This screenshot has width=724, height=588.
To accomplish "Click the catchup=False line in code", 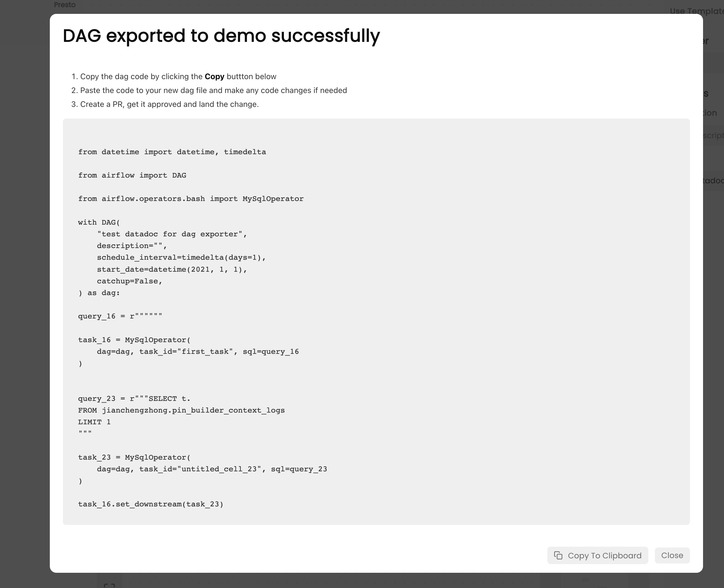I will click(130, 281).
